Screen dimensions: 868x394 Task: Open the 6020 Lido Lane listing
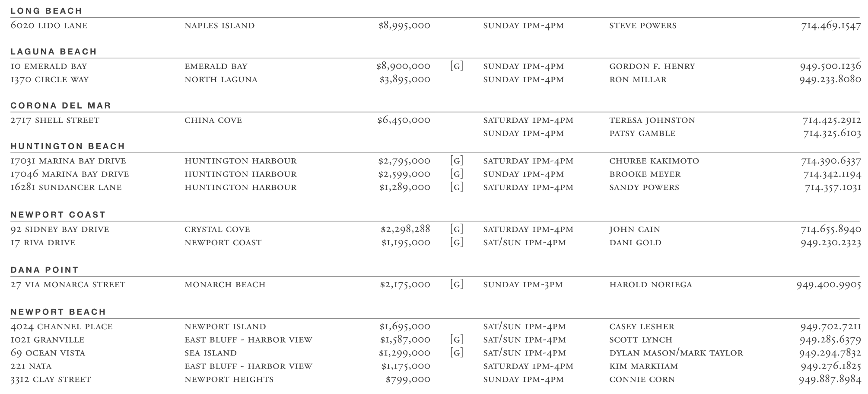pos(49,26)
